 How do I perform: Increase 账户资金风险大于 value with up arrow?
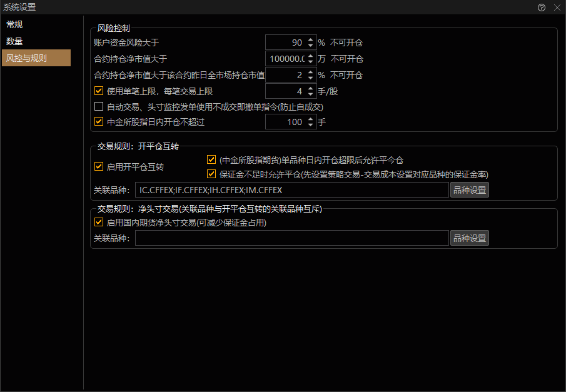[x=310, y=39]
